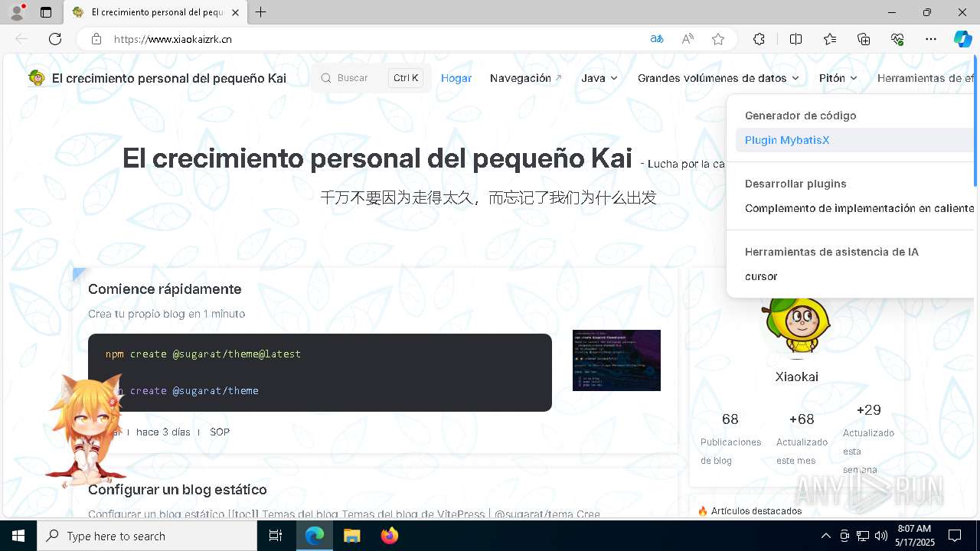Type here to search taskbar field

click(x=147, y=536)
